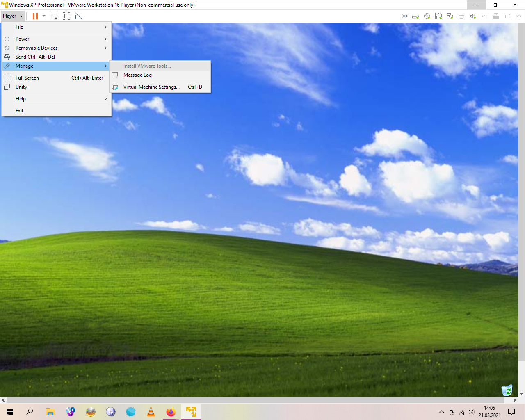Open the notification center
The width and height of the screenshot is (525, 420).
click(511, 412)
